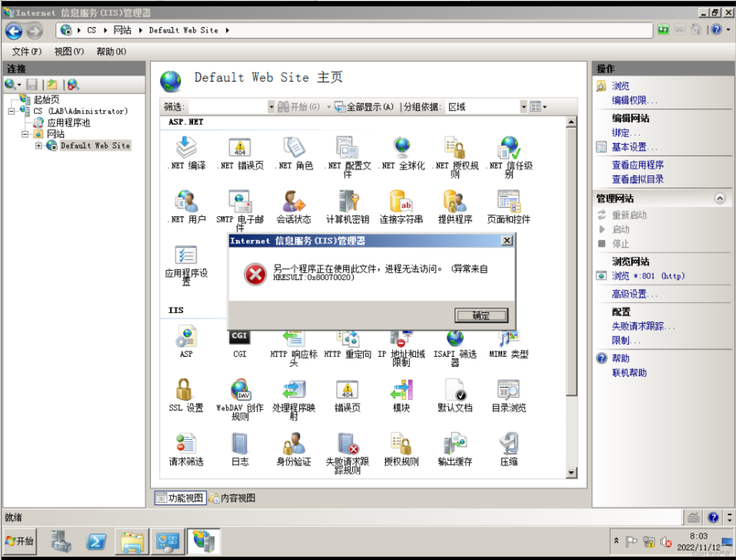
Task: Open the 应用程序设置 feature icon
Action: tap(186, 255)
